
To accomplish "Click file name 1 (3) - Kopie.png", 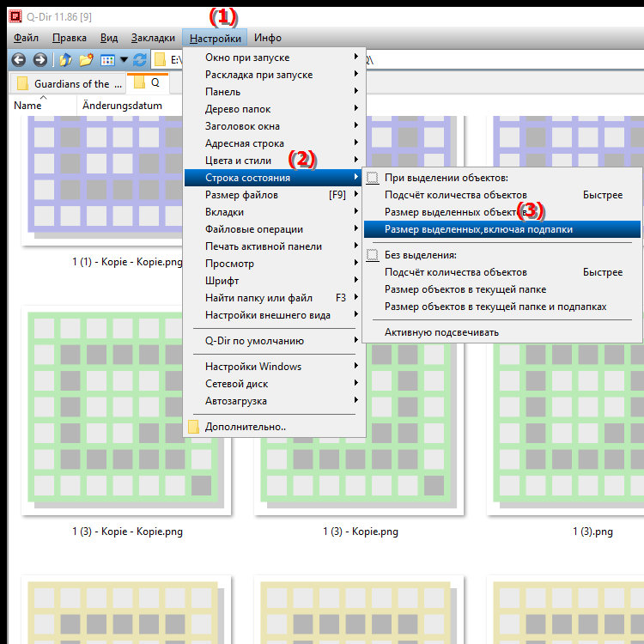I will tap(360, 532).
